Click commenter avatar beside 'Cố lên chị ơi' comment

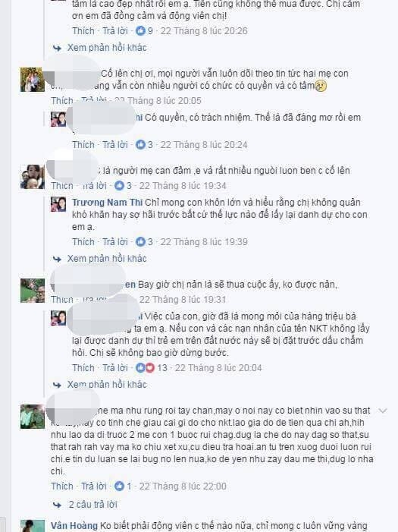click(33, 80)
